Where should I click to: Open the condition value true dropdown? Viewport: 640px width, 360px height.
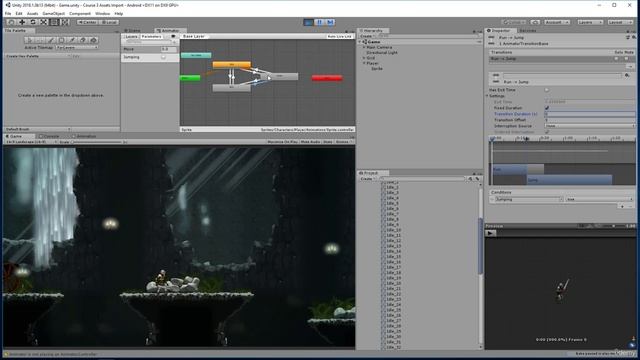tap(600, 199)
